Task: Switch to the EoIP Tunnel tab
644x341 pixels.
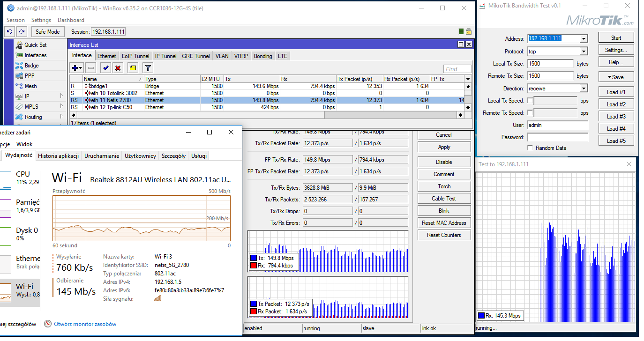Action: point(135,56)
